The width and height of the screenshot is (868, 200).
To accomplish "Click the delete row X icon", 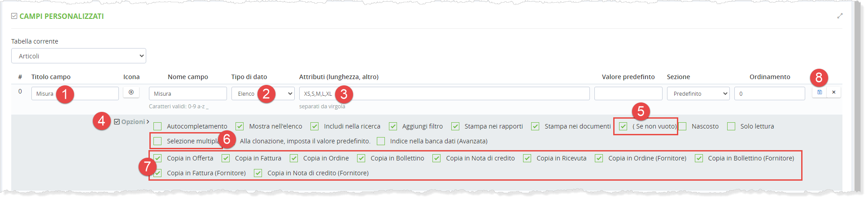I will (834, 92).
